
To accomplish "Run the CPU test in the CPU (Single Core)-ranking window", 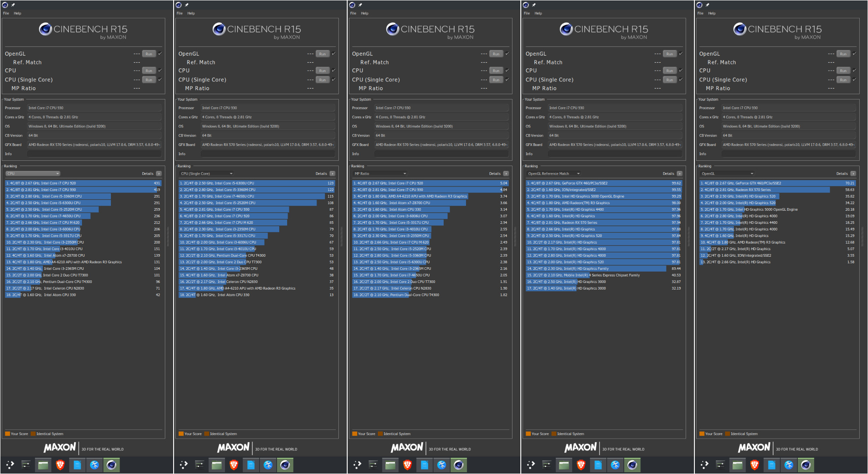I will pos(323,71).
